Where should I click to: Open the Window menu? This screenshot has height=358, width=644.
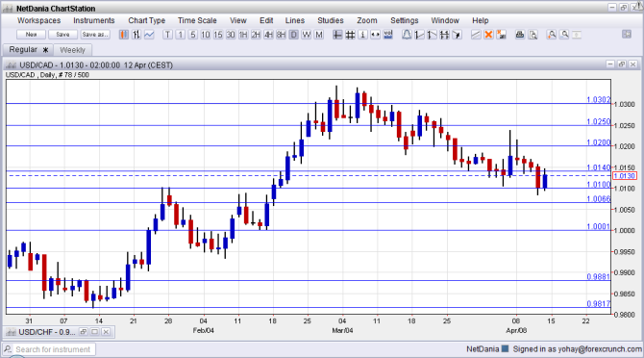point(445,20)
